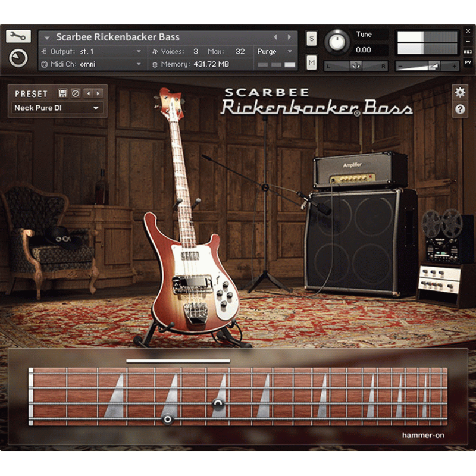
Task: Minimize the instrument view with the dash button
Action: coord(468,42)
